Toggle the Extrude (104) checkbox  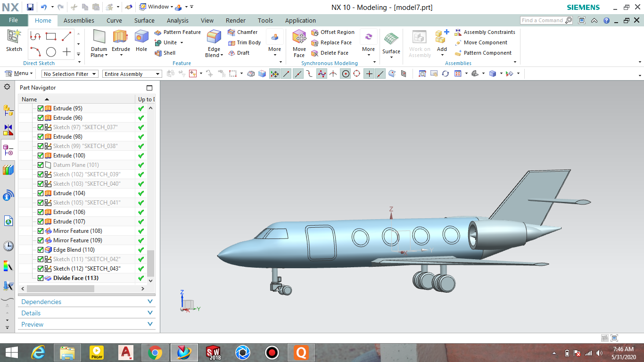40,193
